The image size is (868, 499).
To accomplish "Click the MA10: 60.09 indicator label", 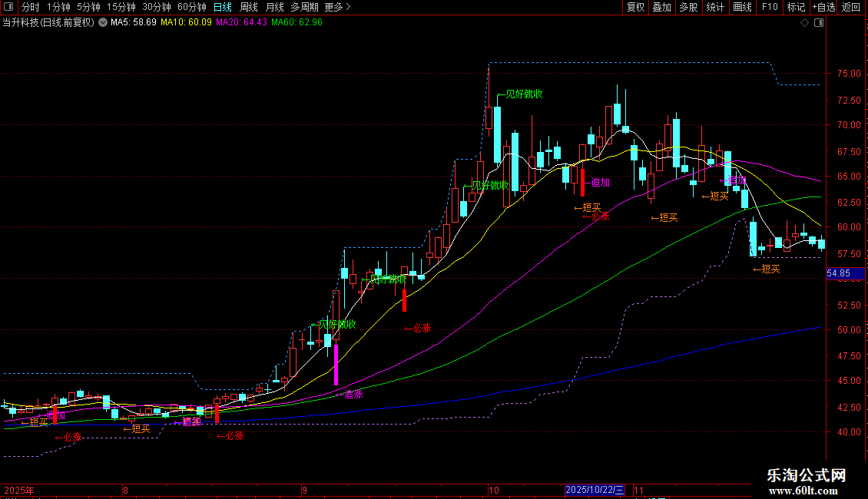I will click(186, 22).
